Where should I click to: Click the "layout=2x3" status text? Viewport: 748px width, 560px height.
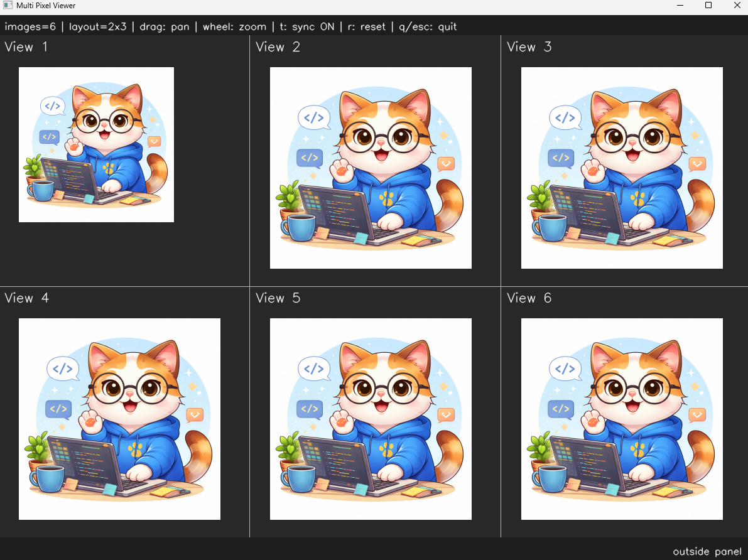point(98,27)
